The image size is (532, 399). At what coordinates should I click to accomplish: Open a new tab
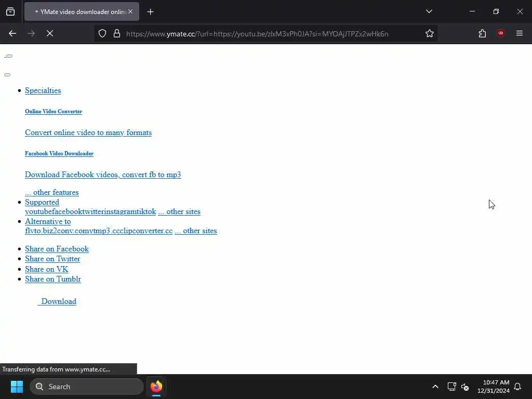(151, 12)
